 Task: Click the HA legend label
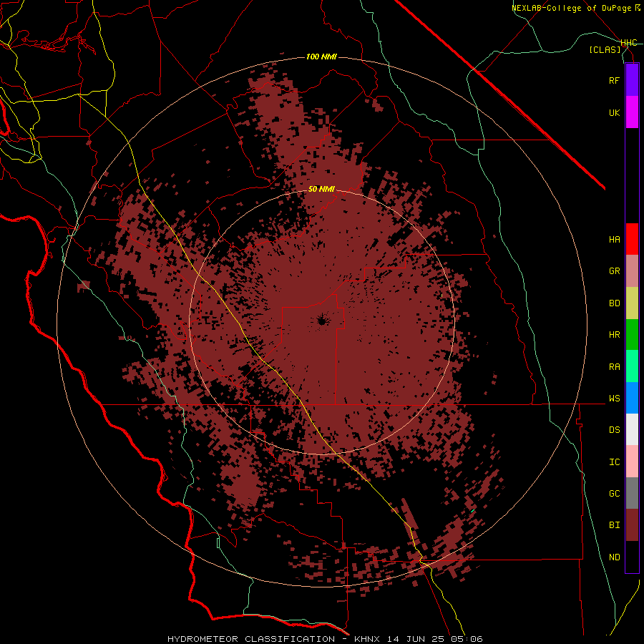pos(614,240)
